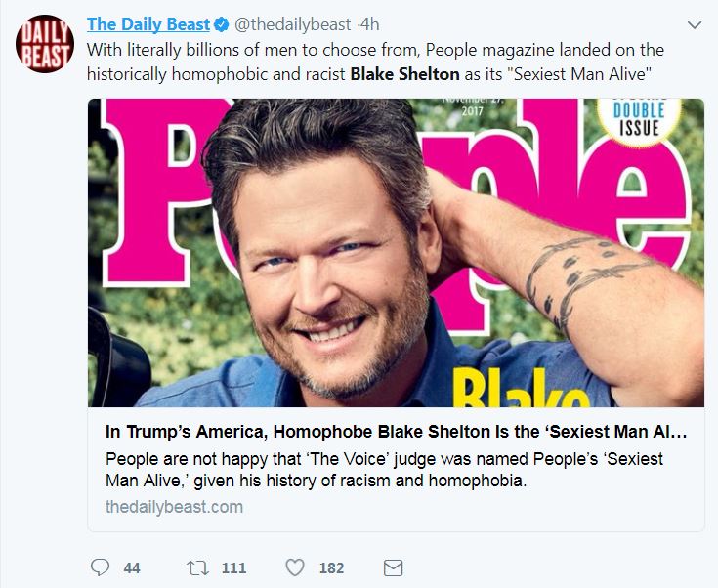Click the blue verified badge
718x588 pixels.
[222, 24]
